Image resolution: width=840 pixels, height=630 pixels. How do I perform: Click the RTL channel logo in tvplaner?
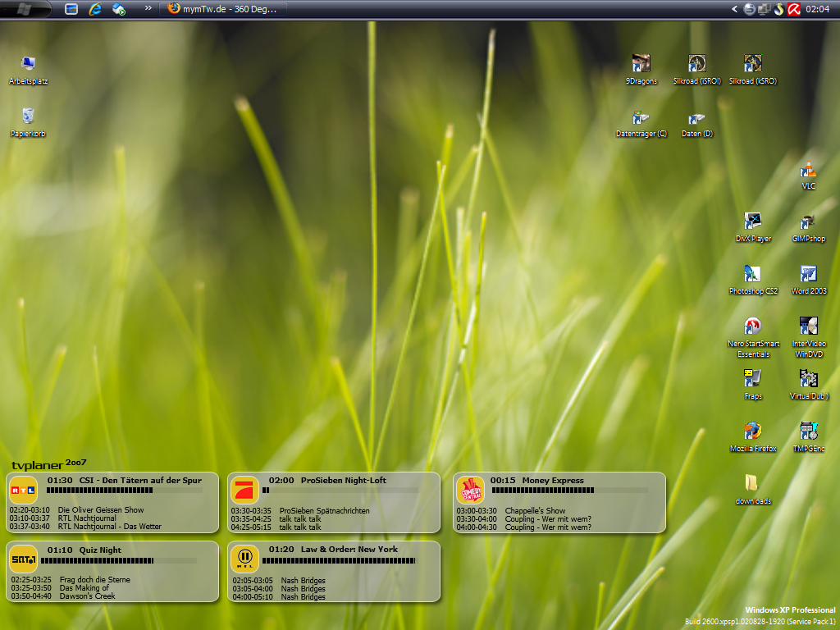coord(23,490)
